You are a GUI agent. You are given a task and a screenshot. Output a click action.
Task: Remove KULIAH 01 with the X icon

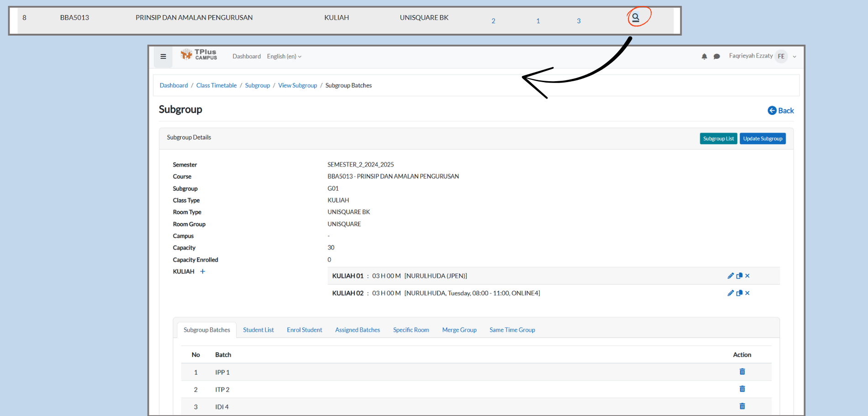coord(747,276)
